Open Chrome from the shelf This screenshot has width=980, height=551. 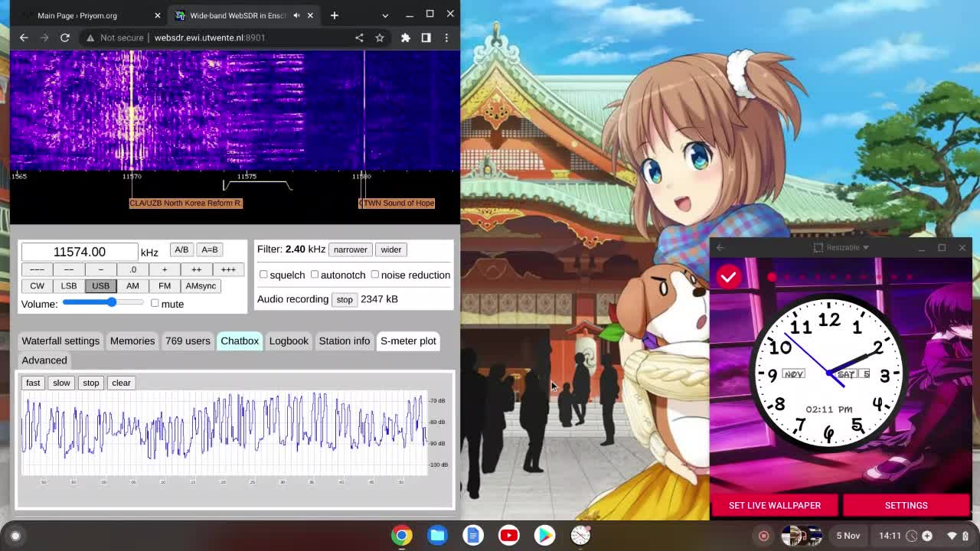[x=402, y=536]
